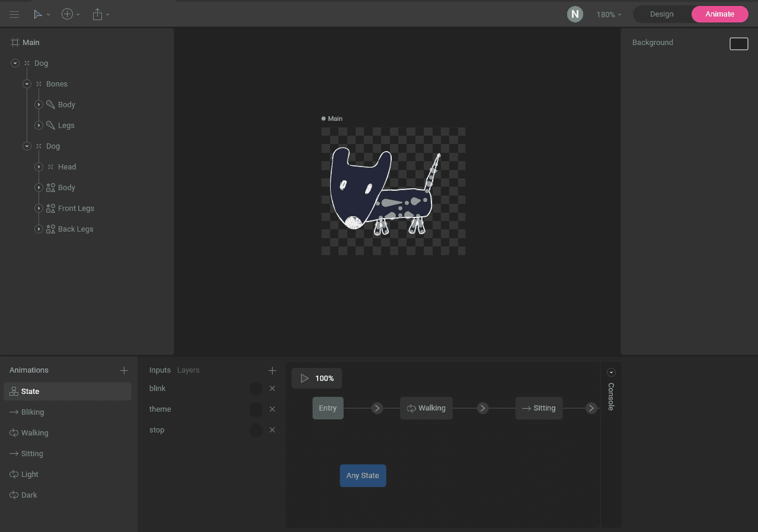Click the N user avatar
This screenshot has height=532, width=758.
[x=575, y=14]
